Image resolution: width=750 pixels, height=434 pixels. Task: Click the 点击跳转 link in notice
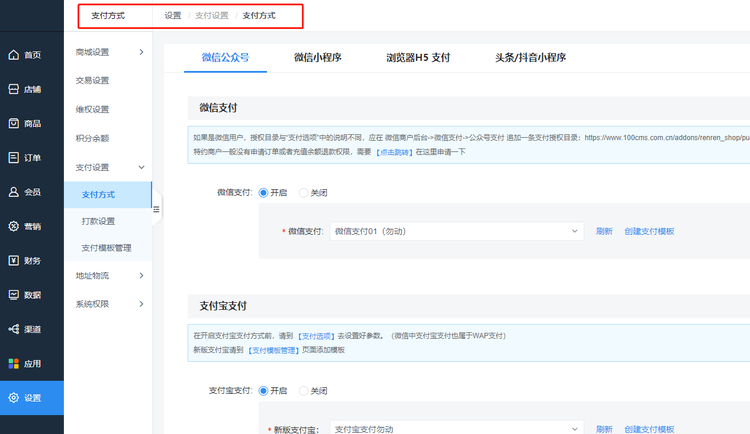click(x=394, y=152)
